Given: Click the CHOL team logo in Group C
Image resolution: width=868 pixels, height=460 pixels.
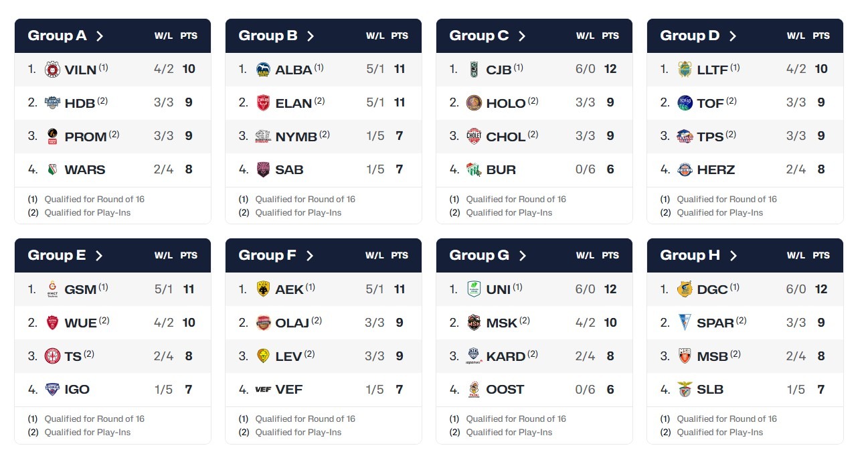Looking at the screenshot, I should pos(474,136).
